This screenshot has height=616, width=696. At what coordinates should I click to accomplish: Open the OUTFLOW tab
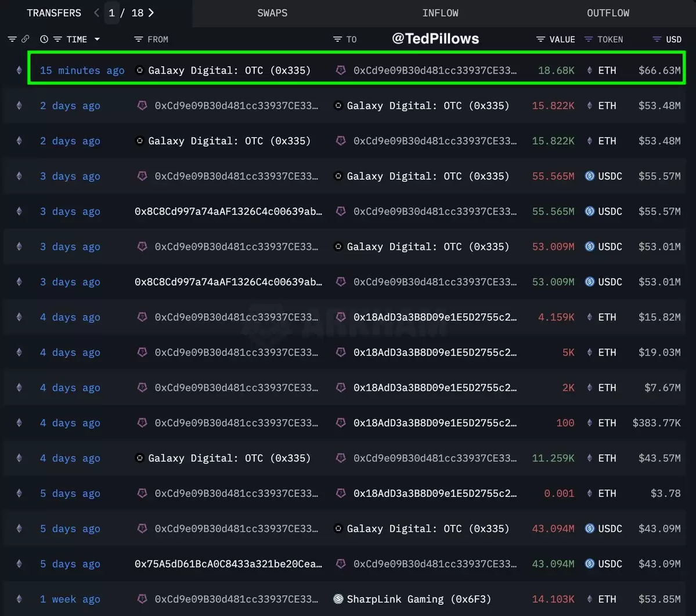tap(608, 13)
